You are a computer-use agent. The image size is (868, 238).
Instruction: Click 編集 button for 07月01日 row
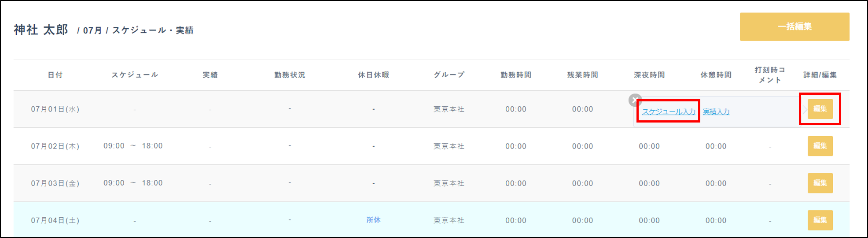click(x=820, y=109)
